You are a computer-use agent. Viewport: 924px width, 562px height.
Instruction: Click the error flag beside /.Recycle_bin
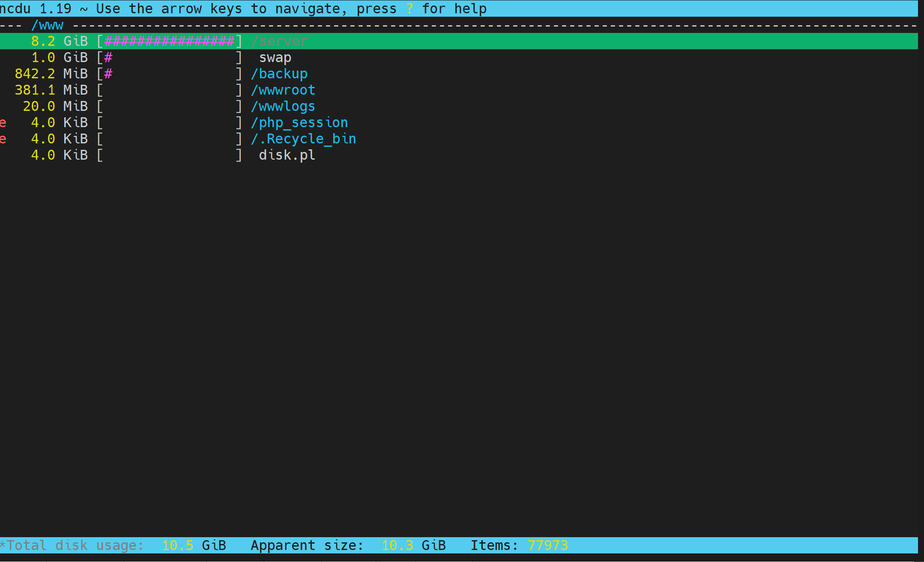pyautogui.click(x=3, y=139)
